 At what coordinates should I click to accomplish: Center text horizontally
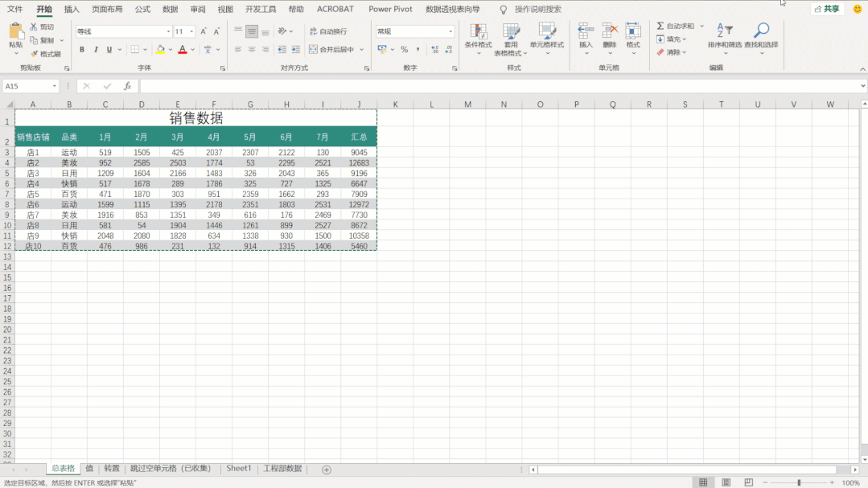[251, 49]
